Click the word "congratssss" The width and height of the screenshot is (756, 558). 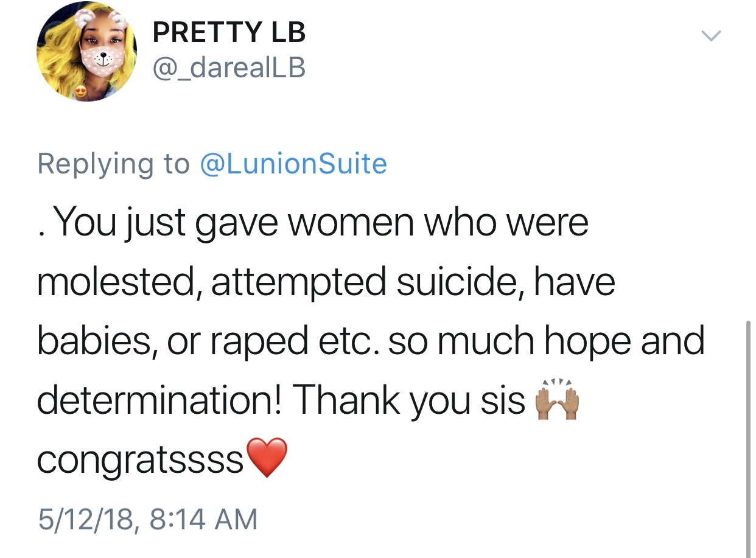[141, 461]
